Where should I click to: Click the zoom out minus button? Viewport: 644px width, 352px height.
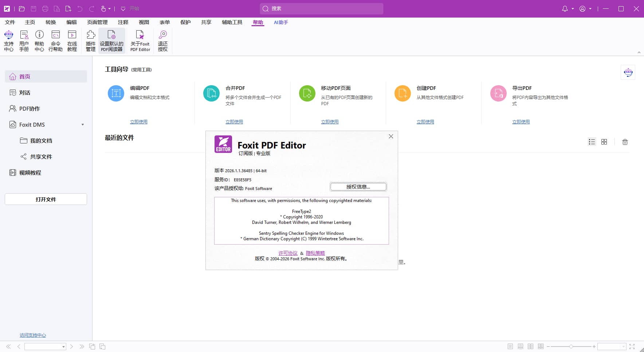click(x=548, y=347)
